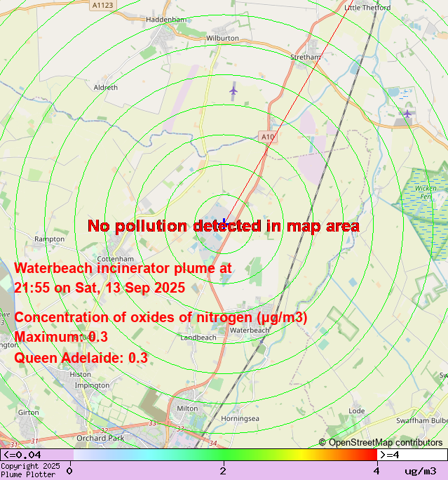
Task: Click the junction 32 marker near Orchard Park
Action: pyautogui.click(x=104, y=430)
